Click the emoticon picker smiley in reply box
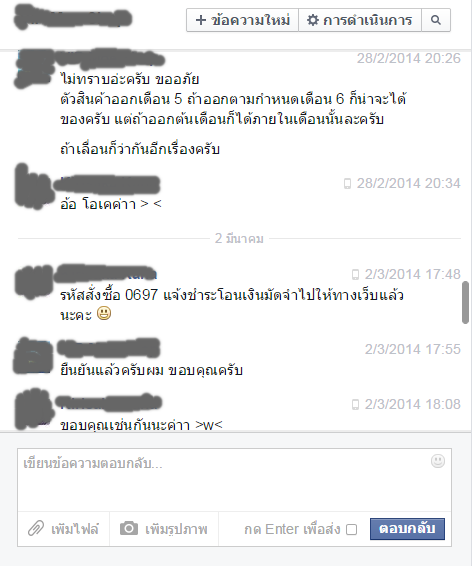The height and width of the screenshot is (566, 474). tap(438, 461)
